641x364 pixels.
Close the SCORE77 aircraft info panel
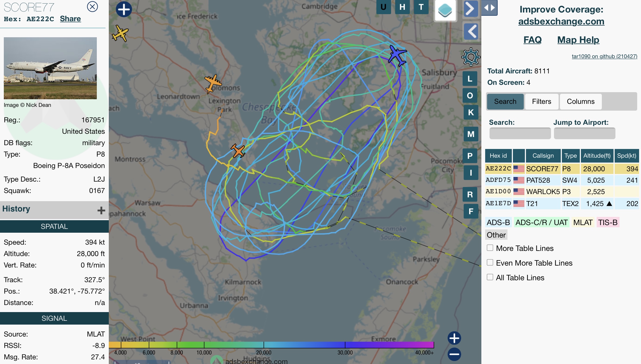[92, 7]
